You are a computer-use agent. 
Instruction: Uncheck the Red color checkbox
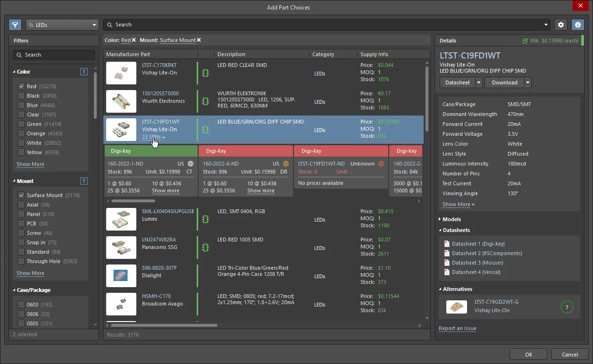pyautogui.click(x=21, y=86)
